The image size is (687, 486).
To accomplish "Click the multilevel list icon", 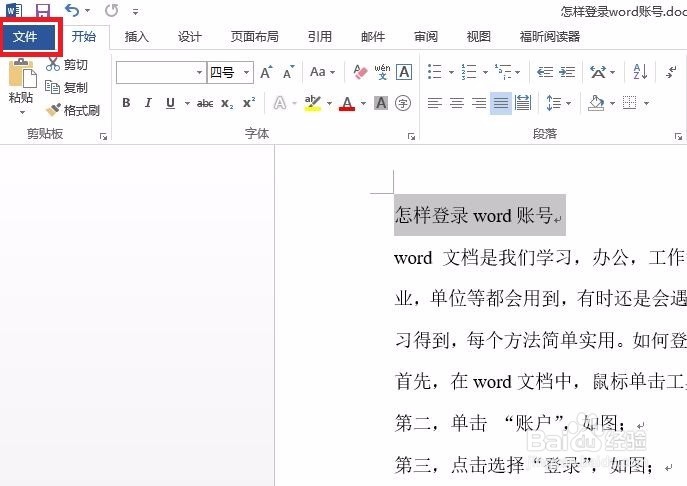I will pos(503,72).
